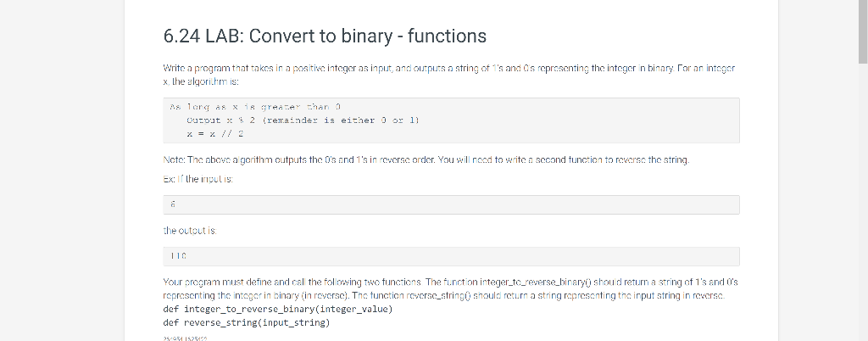Click the 'Write a program that takes in' paragraph
The width and height of the screenshot is (868, 341).
point(449,75)
